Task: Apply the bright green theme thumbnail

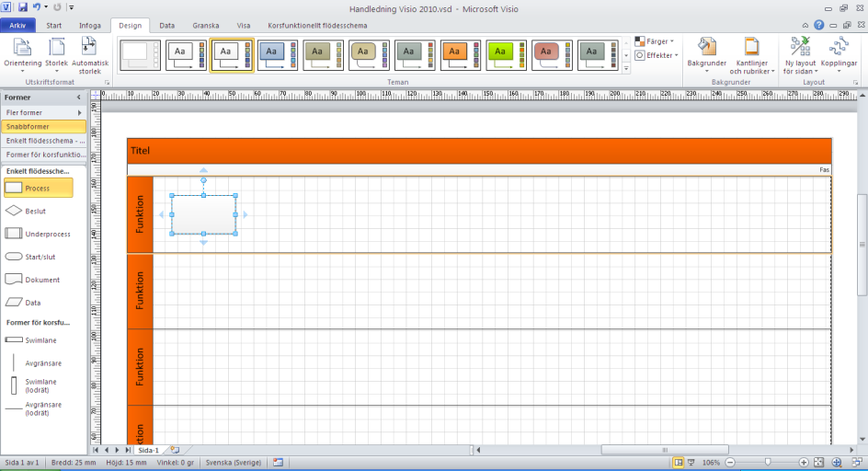Action: point(506,55)
